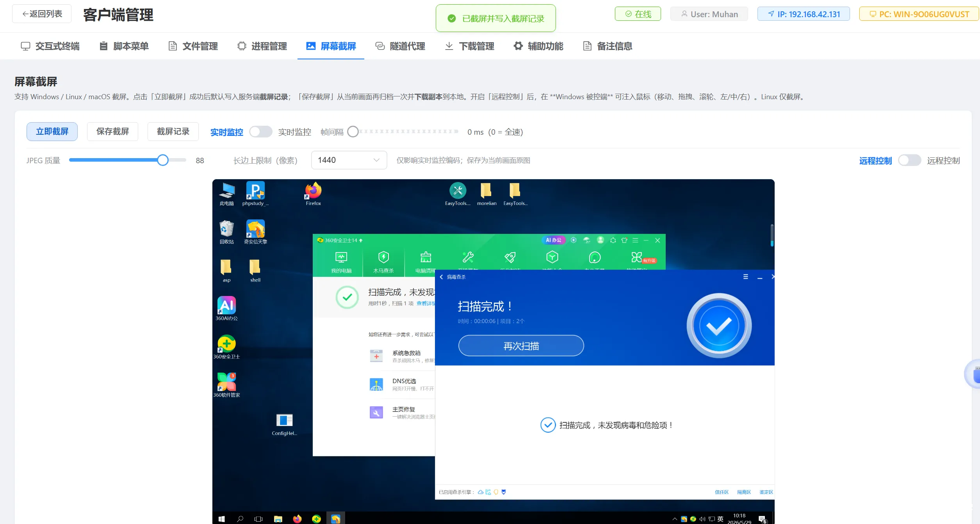This screenshot has height=524, width=980.
Task: Click the volume speaker tray icon
Action: click(702, 519)
